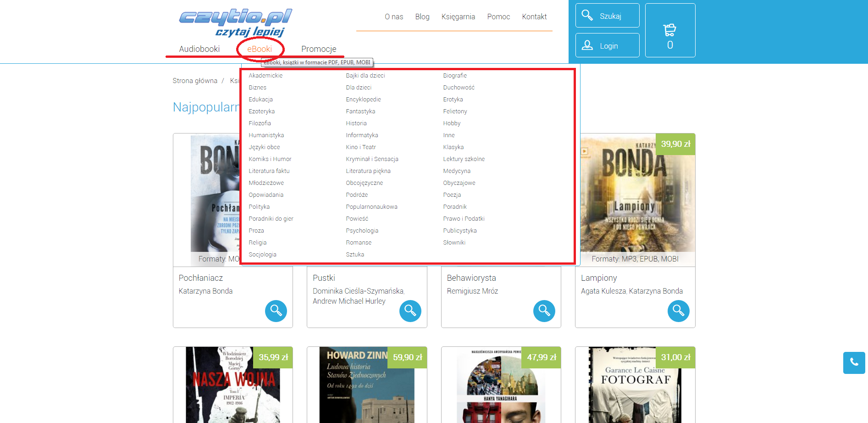Select Kryminał i Sensacja category
This screenshot has height=423, width=868.
point(372,159)
